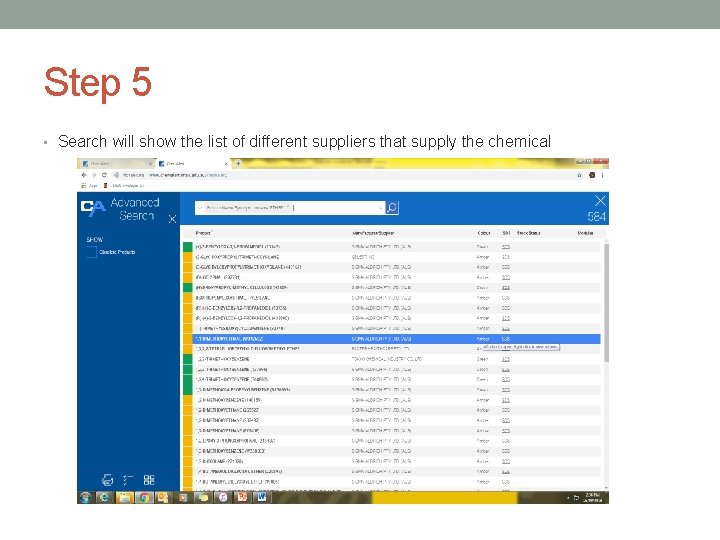720x540 pixels.
Task: Open File Explorer from taskbar
Action: (x=124, y=497)
